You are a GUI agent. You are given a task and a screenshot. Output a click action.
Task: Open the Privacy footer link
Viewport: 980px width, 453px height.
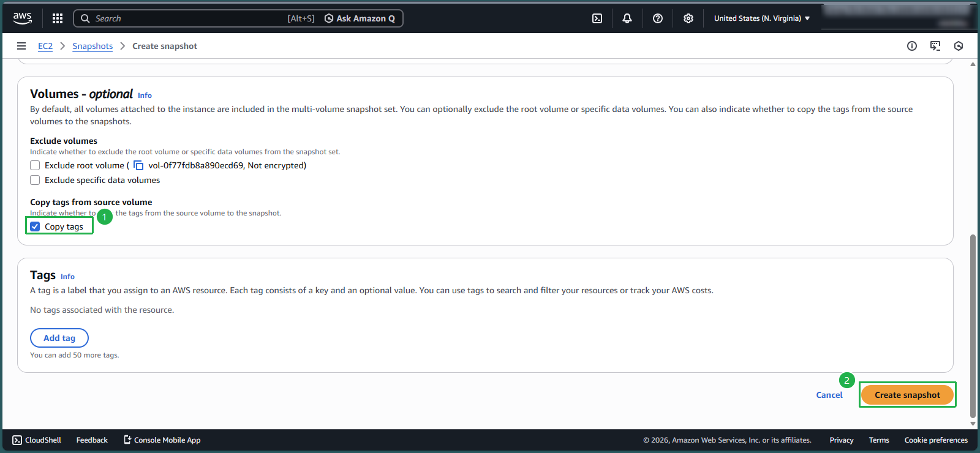pos(842,440)
